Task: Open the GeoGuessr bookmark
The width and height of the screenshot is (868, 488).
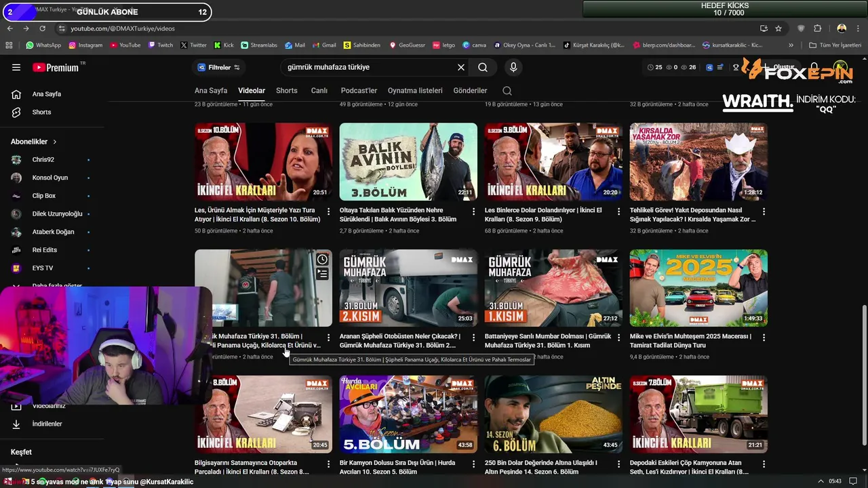Action: (x=407, y=45)
